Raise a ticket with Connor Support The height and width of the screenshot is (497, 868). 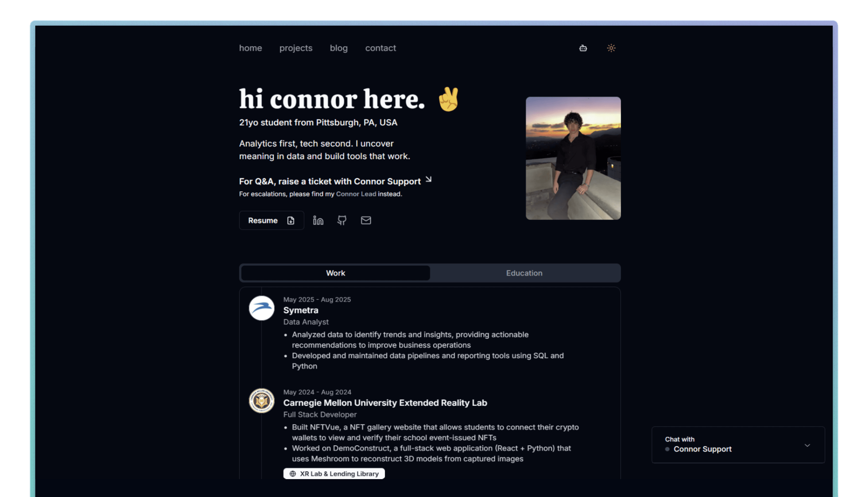[330, 181]
